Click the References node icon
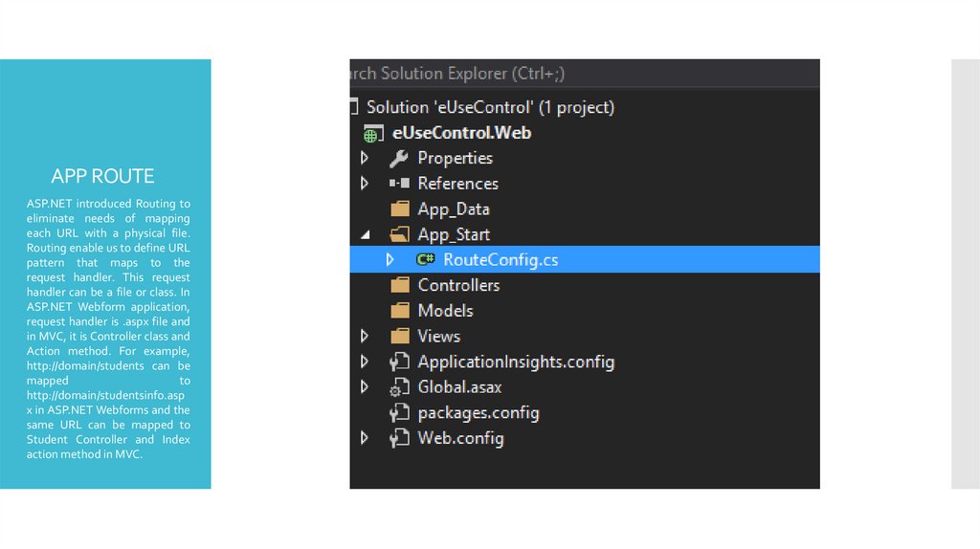The height and width of the screenshot is (549, 980). pos(399,184)
